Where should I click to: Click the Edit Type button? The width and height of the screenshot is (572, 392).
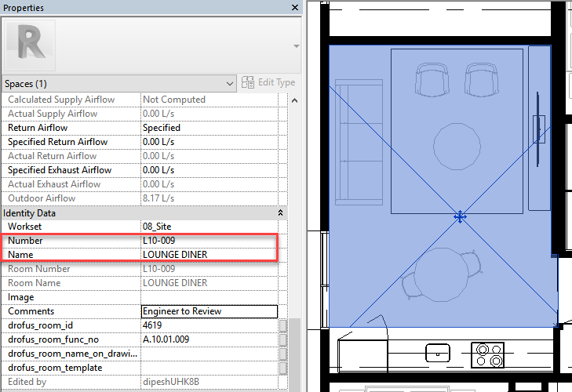(268, 83)
